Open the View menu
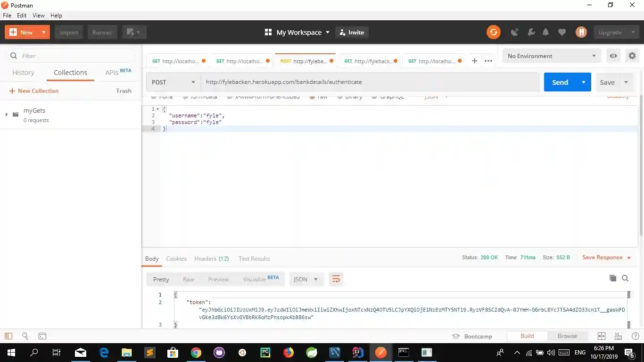Viewport: 644px width, 362px height. click(39, 16)
